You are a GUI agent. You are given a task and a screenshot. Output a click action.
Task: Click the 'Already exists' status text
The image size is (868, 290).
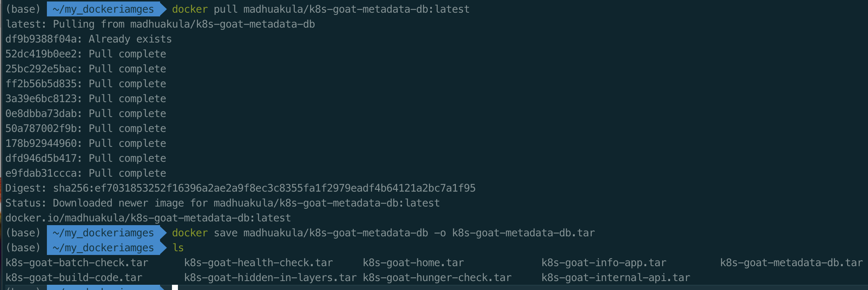point(130,39)
